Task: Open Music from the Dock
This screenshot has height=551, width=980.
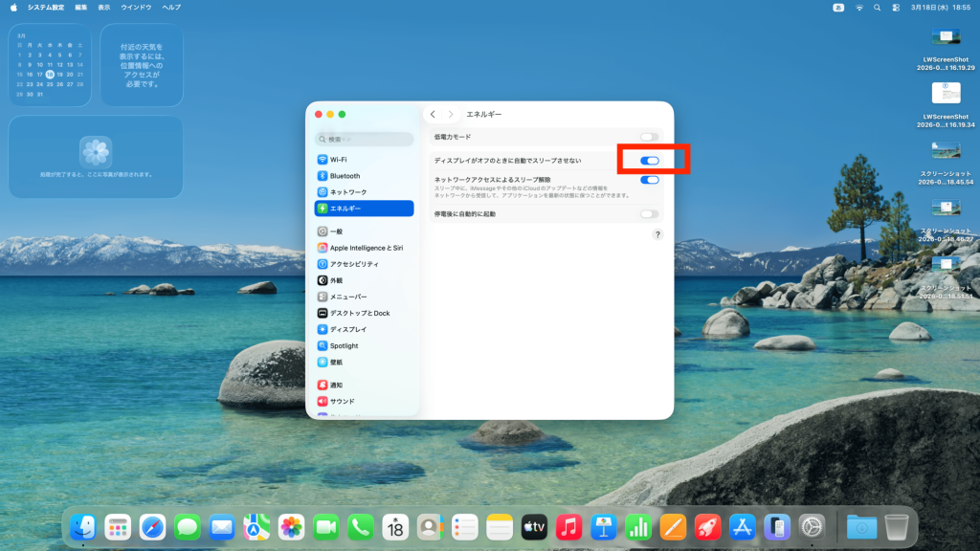Action: click(x=568, y=527)
